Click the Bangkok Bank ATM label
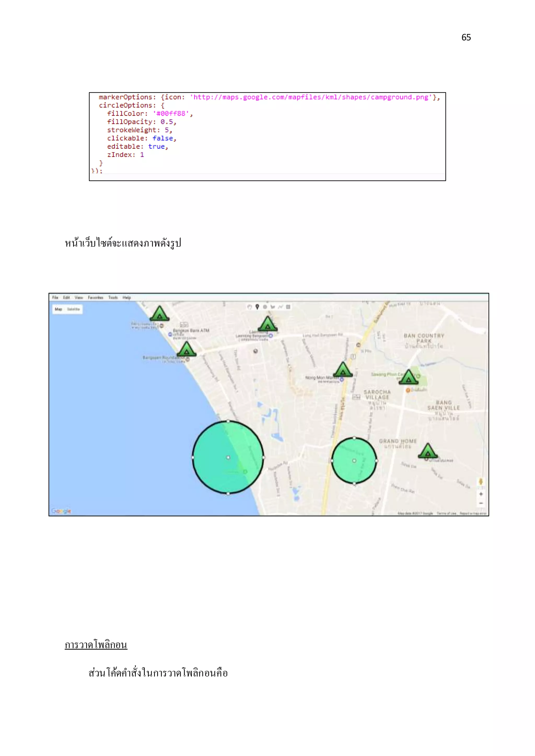 click(191, 330)
